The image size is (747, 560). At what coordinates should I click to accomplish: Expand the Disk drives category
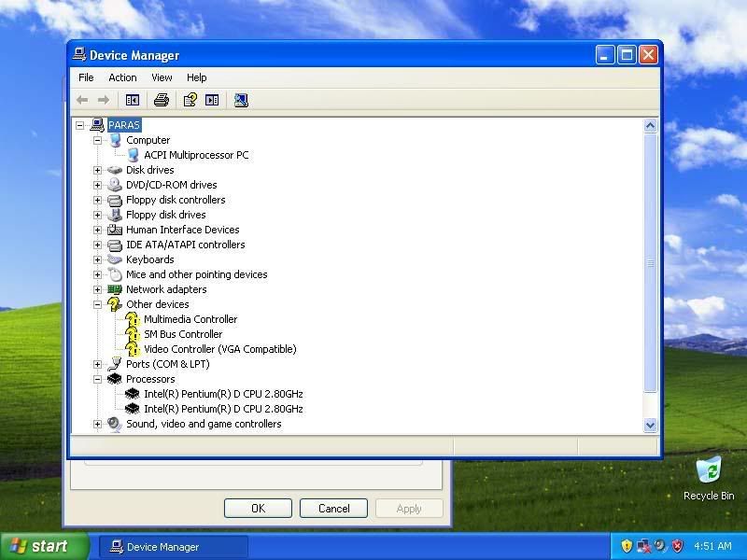[x=97, y=170]
